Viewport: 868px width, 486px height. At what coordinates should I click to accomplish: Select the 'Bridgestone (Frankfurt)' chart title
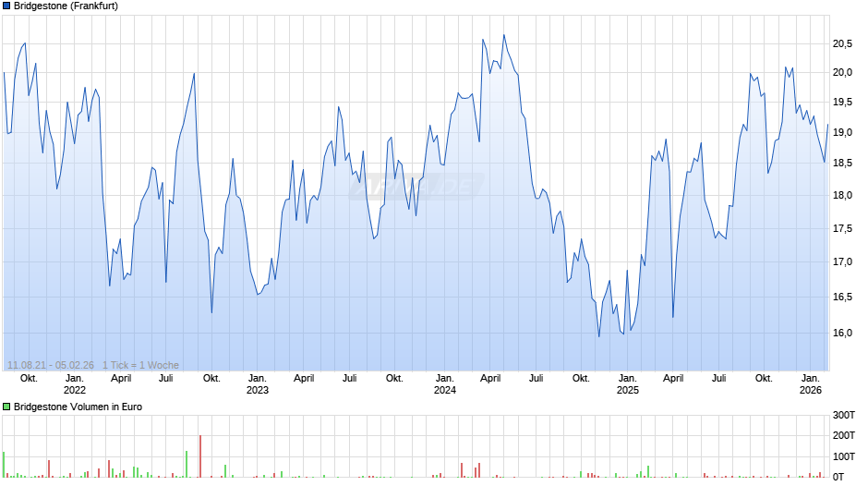[66, 6]
